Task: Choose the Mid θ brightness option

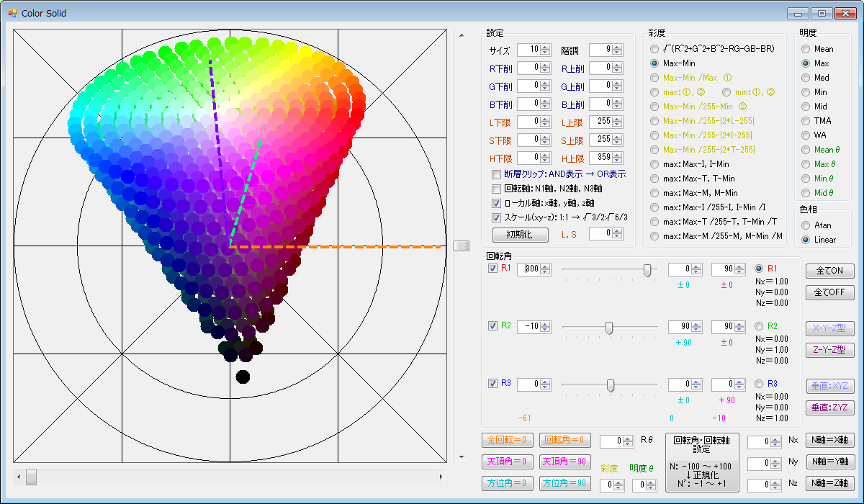Action: (806, 193)
